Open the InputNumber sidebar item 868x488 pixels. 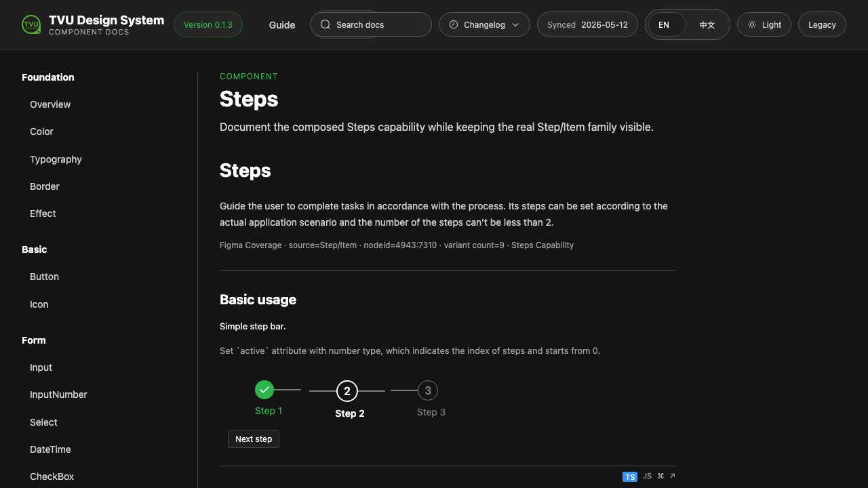(58, 394)
